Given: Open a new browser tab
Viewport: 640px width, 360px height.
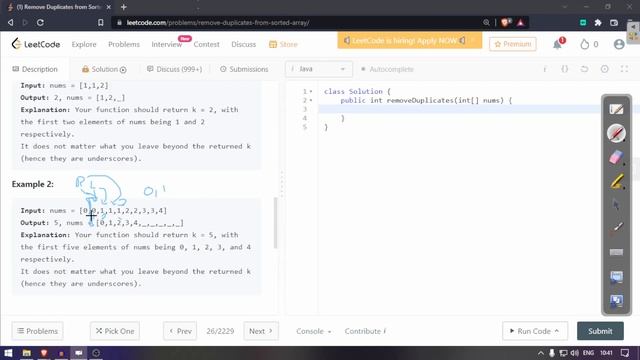Looking at the screenshot, I should 124,7.
